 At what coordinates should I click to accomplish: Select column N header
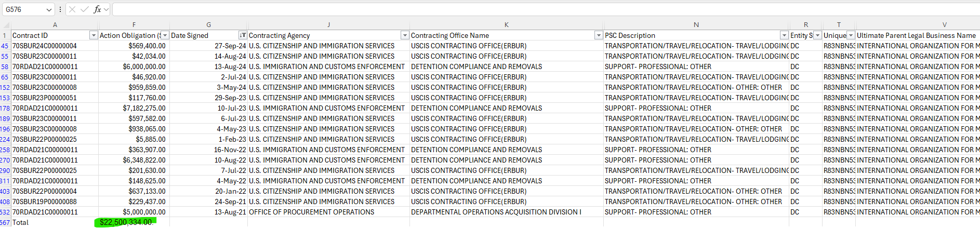coord(696,24)
